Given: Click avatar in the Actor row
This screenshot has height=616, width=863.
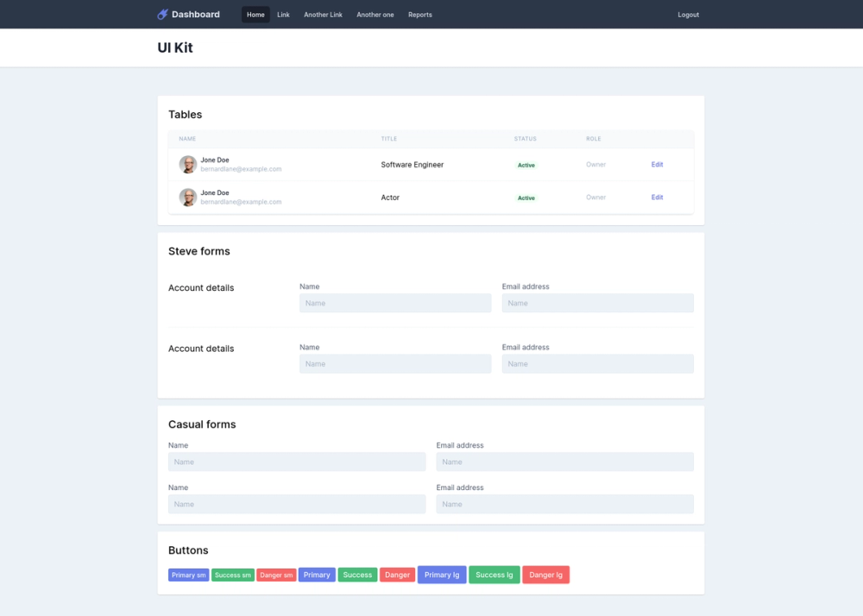Looking at the screenshot, I should point(187,198).
